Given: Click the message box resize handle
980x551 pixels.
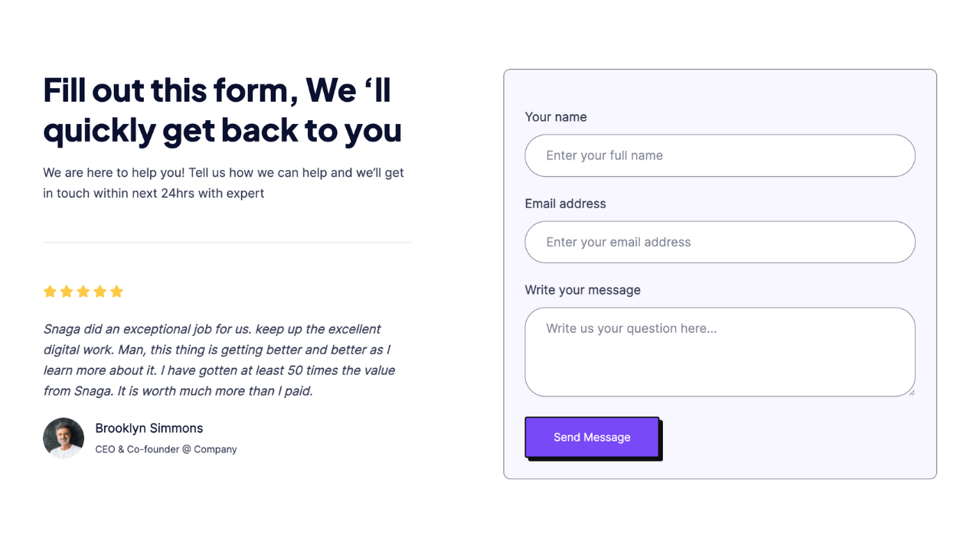Looking at the screenshot, I should 911,392.
